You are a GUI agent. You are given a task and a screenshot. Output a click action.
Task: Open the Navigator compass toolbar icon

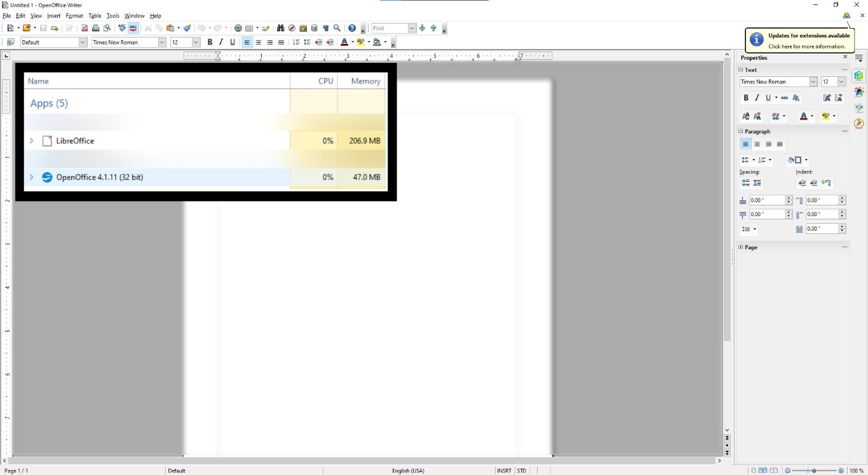(x=292, y=28)
